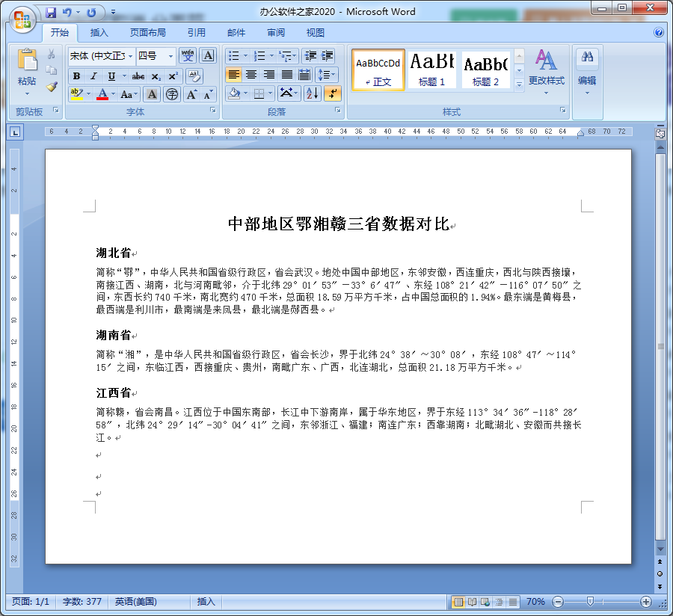Screen dimensions: 673x616
Task: Apply red font color swatch
Action: coord(102,94)
